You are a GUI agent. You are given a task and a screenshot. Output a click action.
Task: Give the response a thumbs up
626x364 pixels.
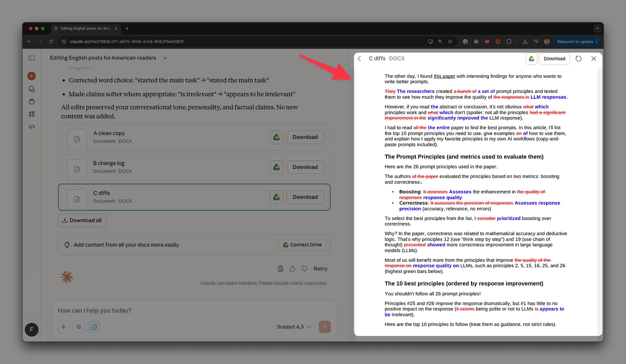292,269
